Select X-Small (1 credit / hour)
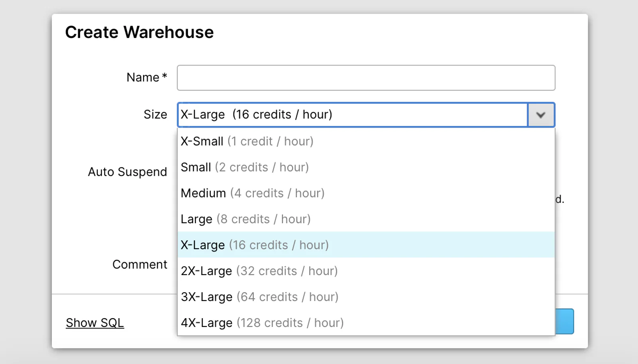 [x=366, y=141]
